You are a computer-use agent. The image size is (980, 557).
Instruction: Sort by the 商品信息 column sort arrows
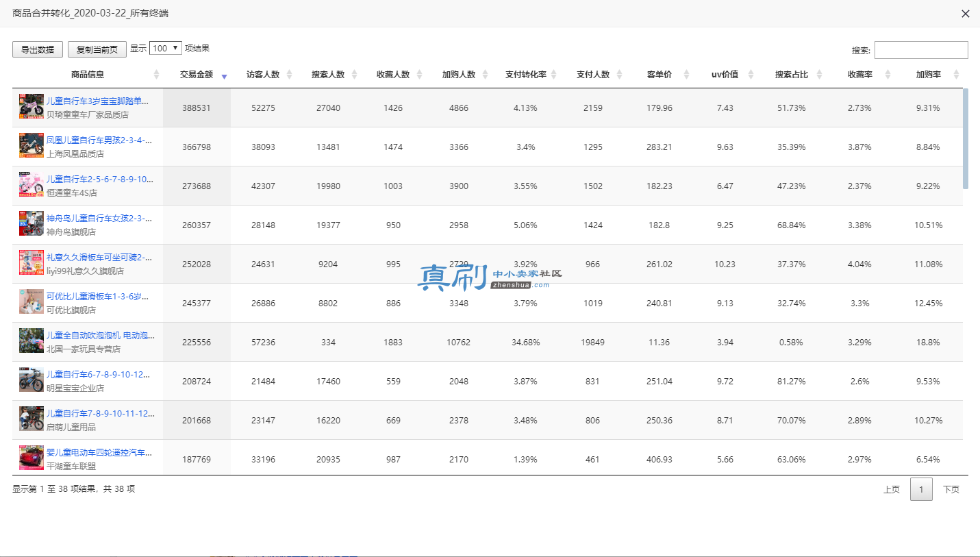(x=156, y=75)
